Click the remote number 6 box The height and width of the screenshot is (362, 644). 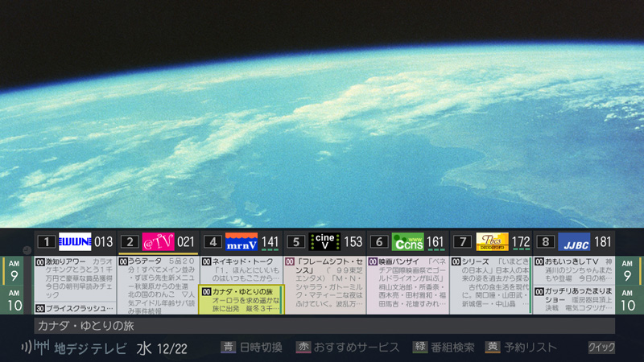(379, 242)
